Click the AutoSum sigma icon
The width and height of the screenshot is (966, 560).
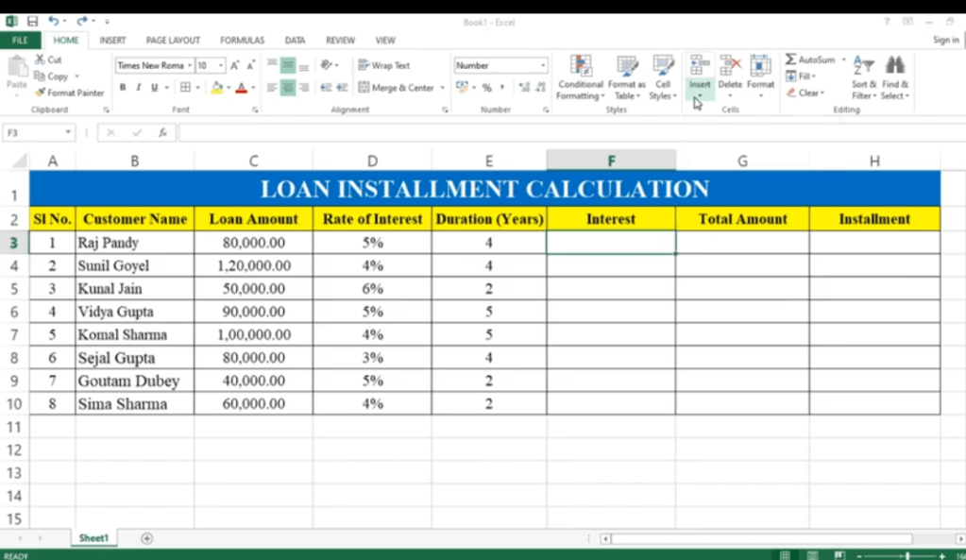(x=791, y=59)
